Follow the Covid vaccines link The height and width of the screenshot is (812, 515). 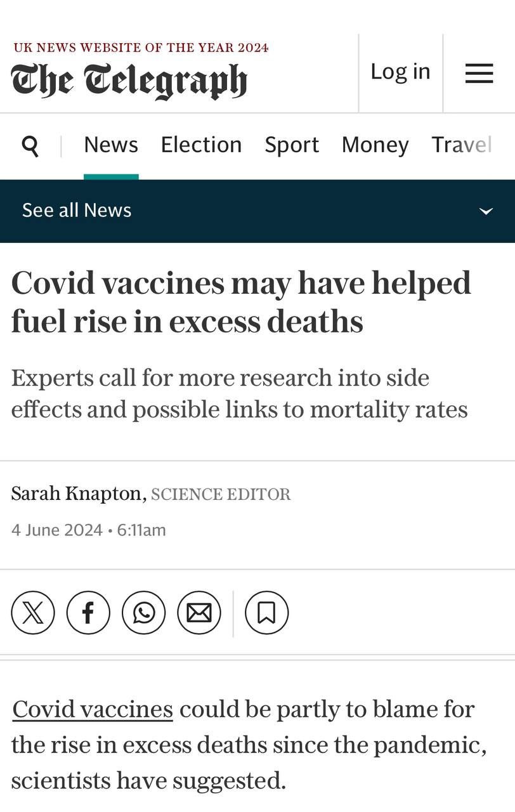pyautogui.click(x=93, y=709)
